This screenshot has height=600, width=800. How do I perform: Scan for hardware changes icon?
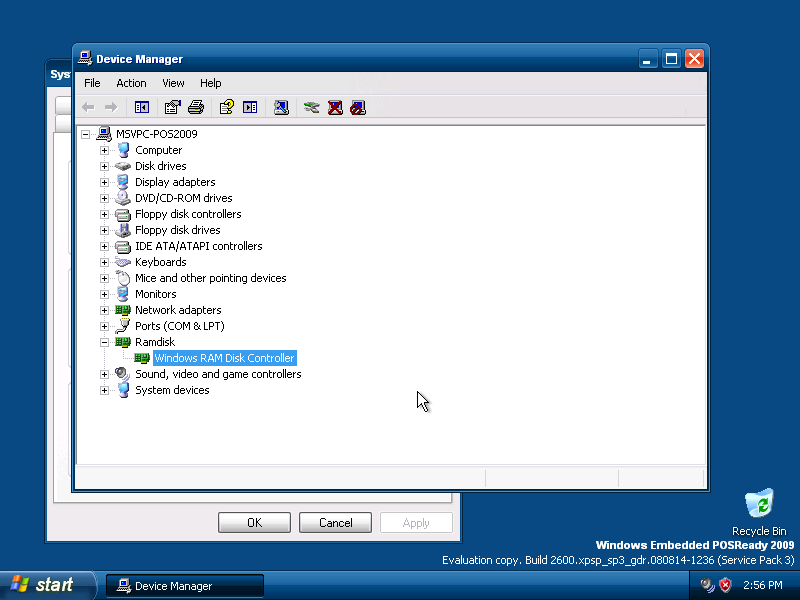281,107
